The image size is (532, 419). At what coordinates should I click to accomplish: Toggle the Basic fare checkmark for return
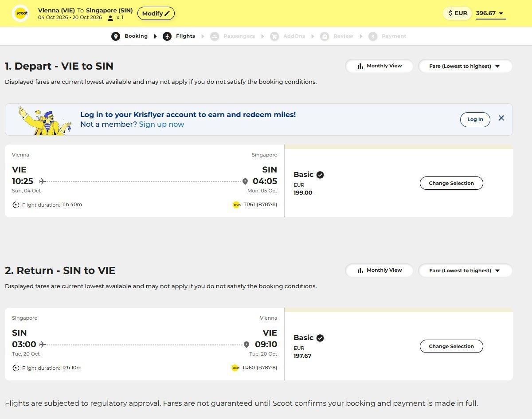click(320, 338)
